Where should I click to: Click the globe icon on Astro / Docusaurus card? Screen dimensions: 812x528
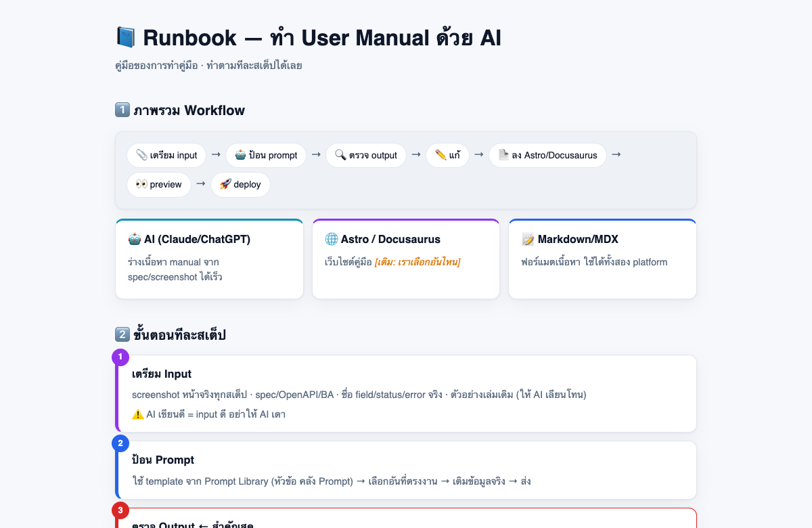(331, 239)
